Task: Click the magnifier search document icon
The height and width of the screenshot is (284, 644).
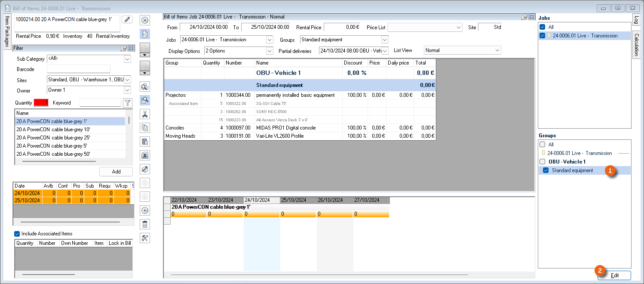Action: [x=145, y=100]
